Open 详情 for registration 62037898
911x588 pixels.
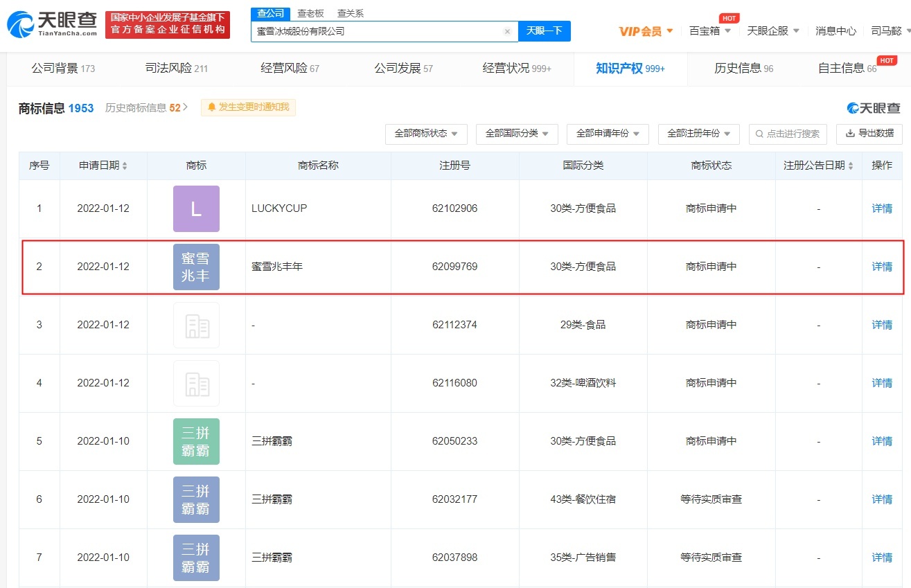click(882, 558)
